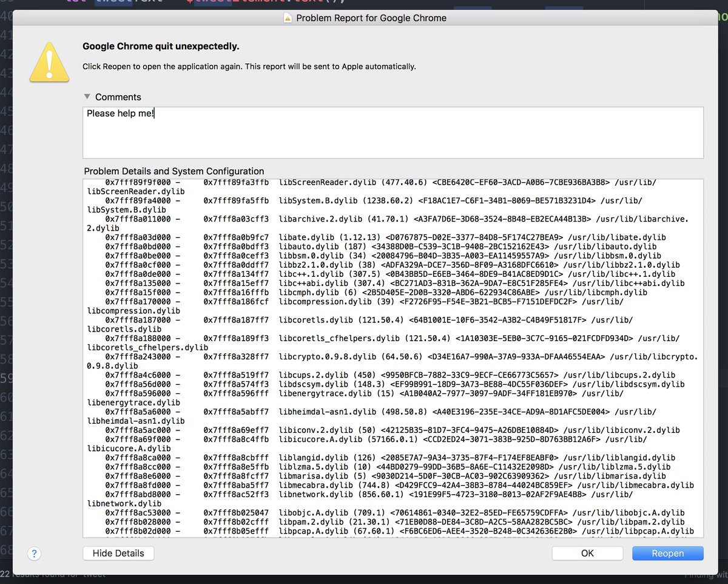Click the title bar document icon
The height and width of the screenshot is (584, 728).
(288, 18)
